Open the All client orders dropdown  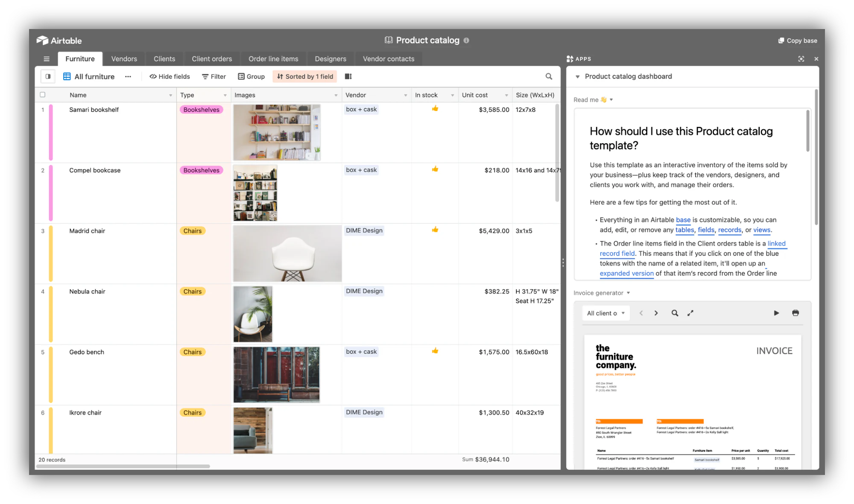[x=605, y=313]
